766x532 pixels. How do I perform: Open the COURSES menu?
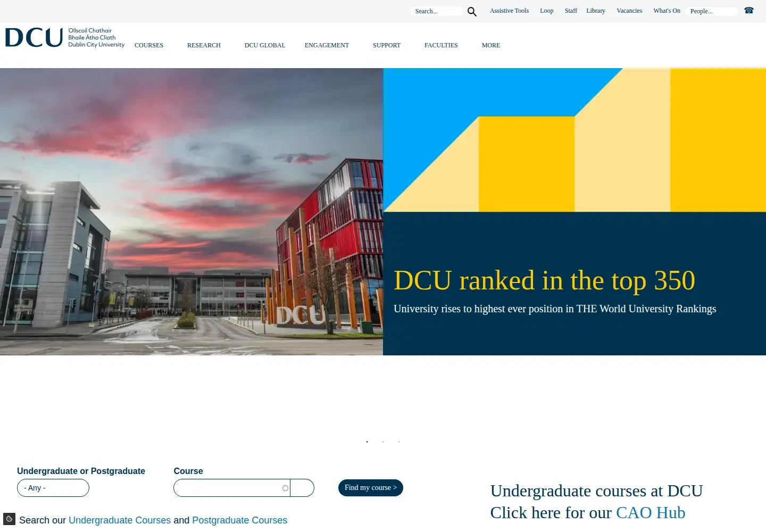click(149, 45)
